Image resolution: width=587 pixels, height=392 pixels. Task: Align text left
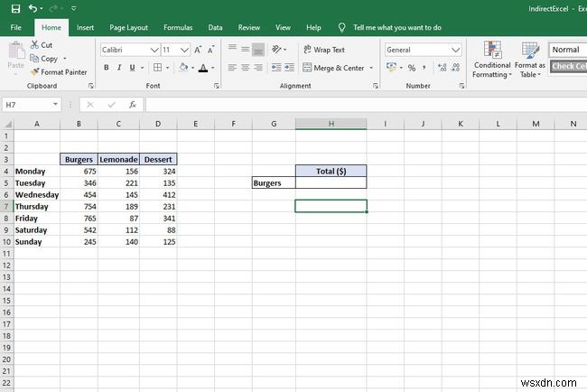coord(232,68)
